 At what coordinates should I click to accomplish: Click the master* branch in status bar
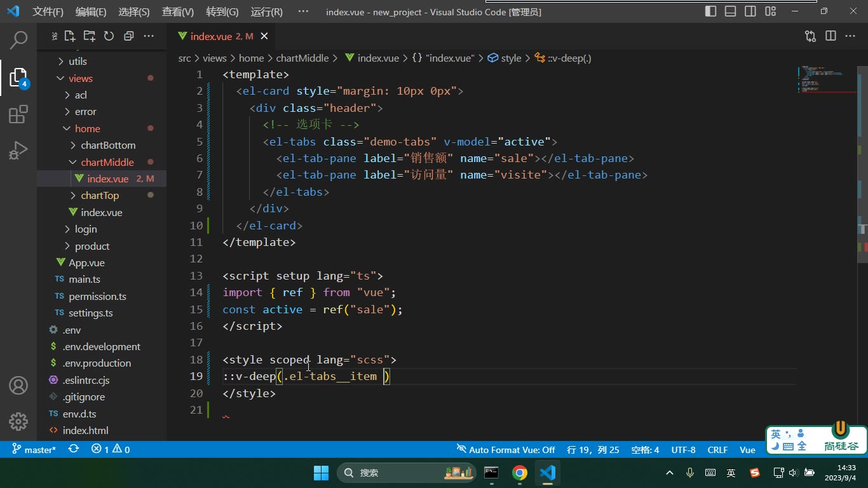(x=34, y=449)
